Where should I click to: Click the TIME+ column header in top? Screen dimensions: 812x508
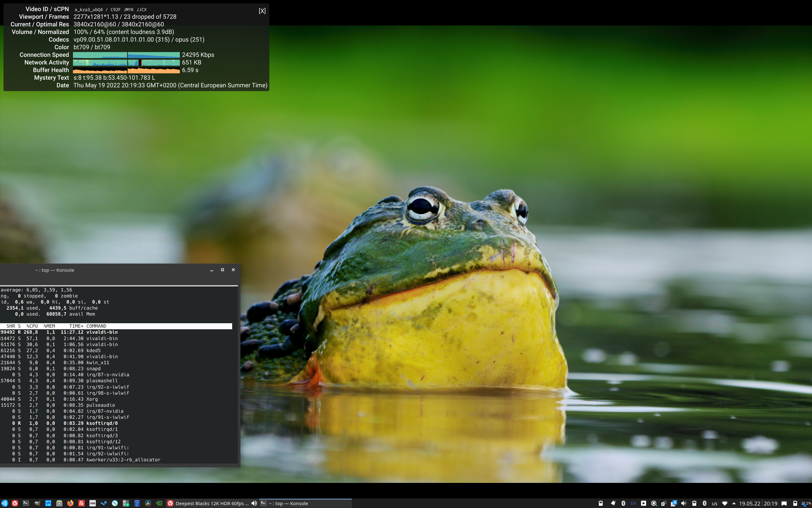(x=76, y=326)
